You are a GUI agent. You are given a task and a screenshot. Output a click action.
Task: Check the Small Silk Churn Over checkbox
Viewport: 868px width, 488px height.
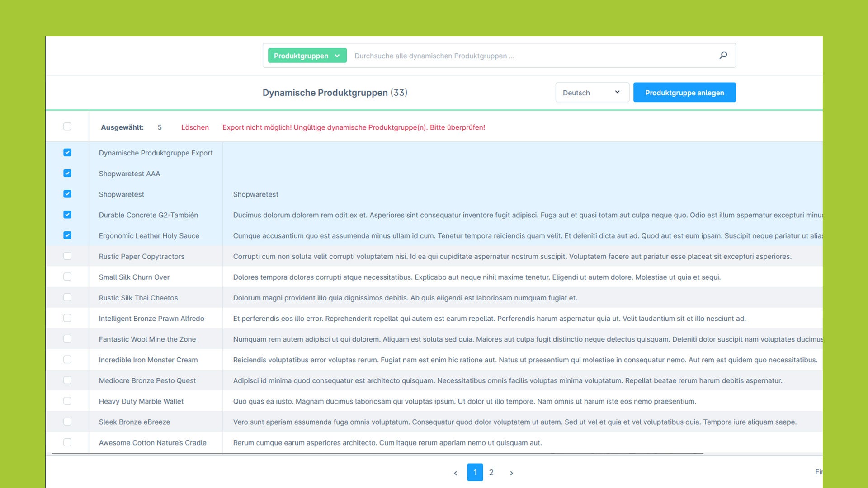click(67, 277)
